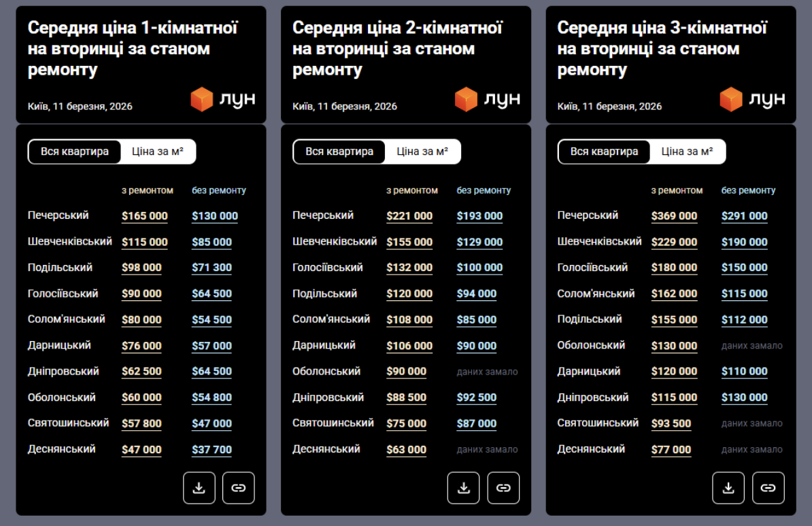The image size is (812, 526).
Task: Open $193 000 Печерський 2-room unrenovated price
Action: pyautogui.click(x=479, y=216)
